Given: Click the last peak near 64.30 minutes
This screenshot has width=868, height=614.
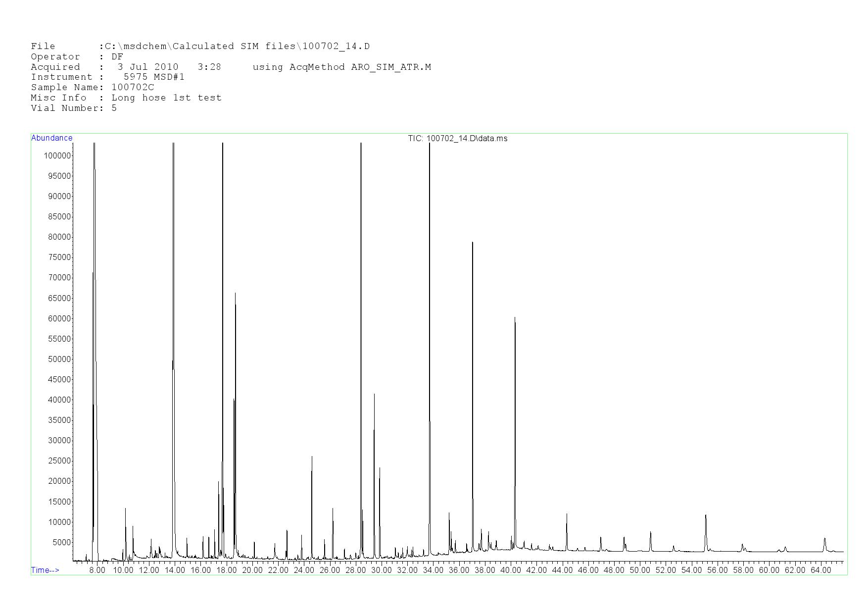Looking at the screenshot, I should click(x=824, y=539).
